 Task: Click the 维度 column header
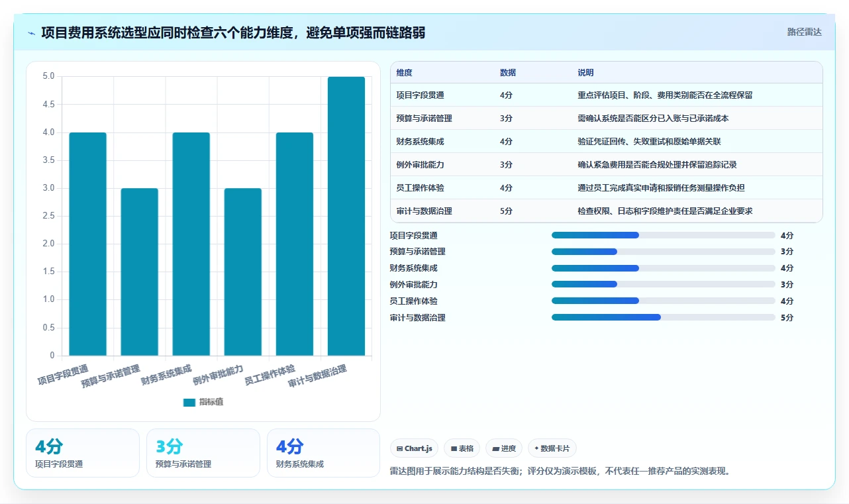point(405,73)
